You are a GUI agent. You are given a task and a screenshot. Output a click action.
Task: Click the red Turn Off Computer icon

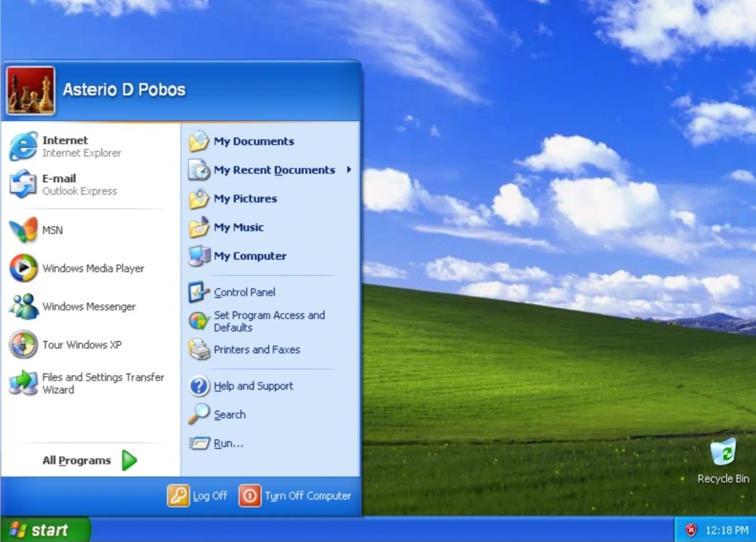pyautogui.click(x=250, y=496)
